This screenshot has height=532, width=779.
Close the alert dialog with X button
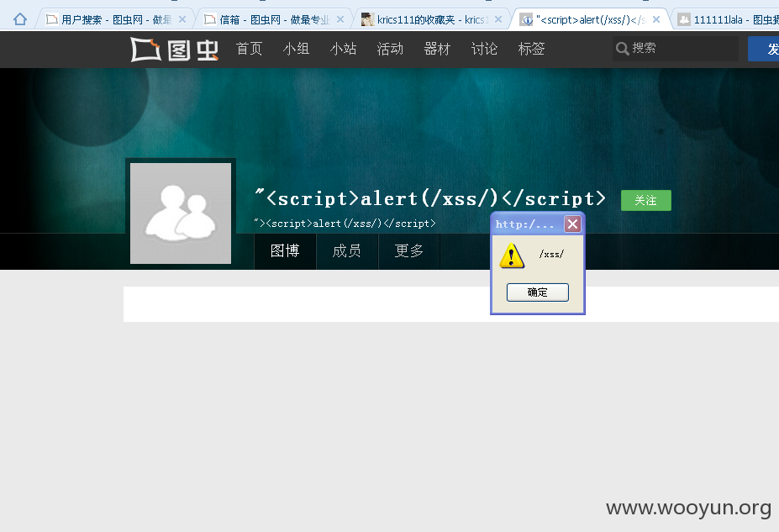coord(572,224)
